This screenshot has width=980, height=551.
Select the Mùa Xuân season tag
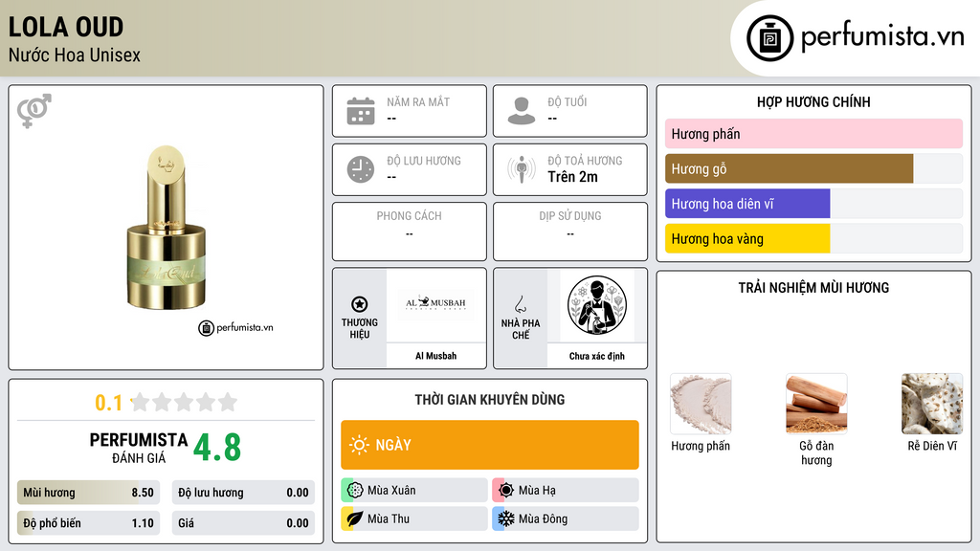pyautogui.click(x=414, y=491)
